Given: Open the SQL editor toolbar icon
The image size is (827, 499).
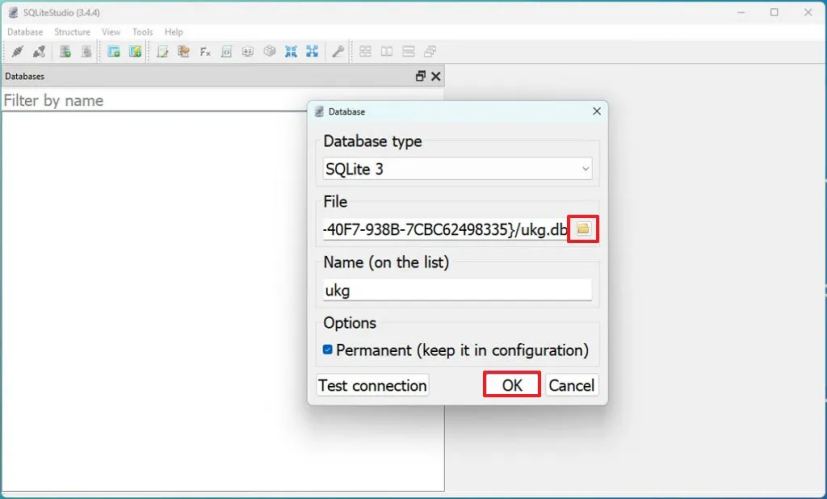Looking at the screenshot, I should [162, 51].
